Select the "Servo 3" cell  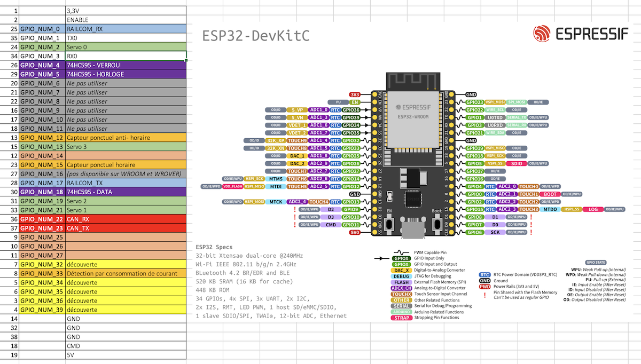[x=126, y=147]
